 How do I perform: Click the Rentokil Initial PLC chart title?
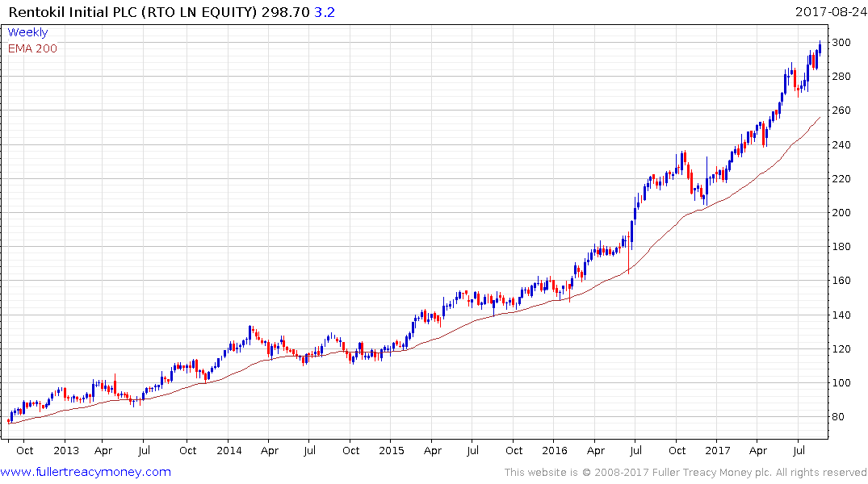pos(133,12)
